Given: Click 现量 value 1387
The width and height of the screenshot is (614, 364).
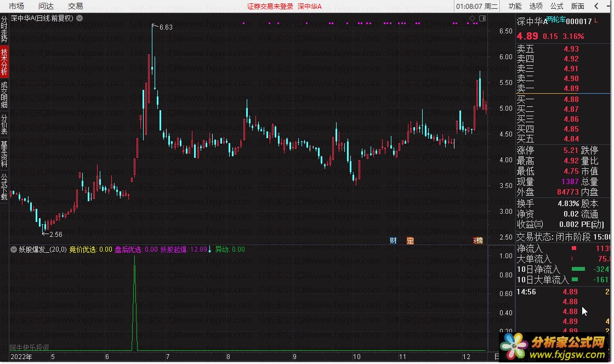Looking at the screenshot, I should [x=570, y=181].
